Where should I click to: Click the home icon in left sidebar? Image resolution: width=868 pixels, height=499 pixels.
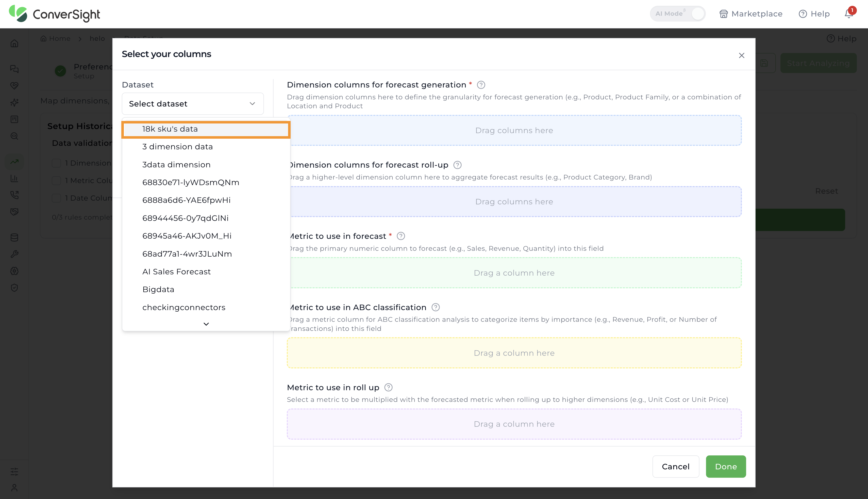14,43
